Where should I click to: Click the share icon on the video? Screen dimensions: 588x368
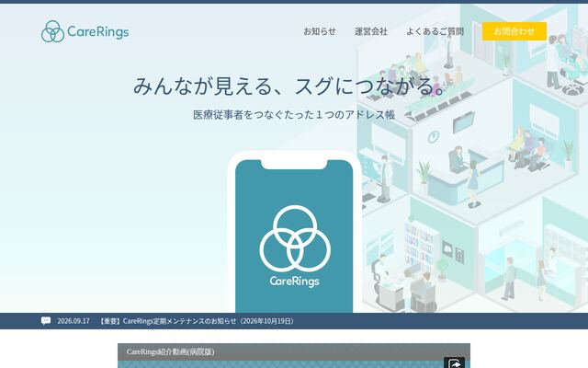(x=454, y=363)
